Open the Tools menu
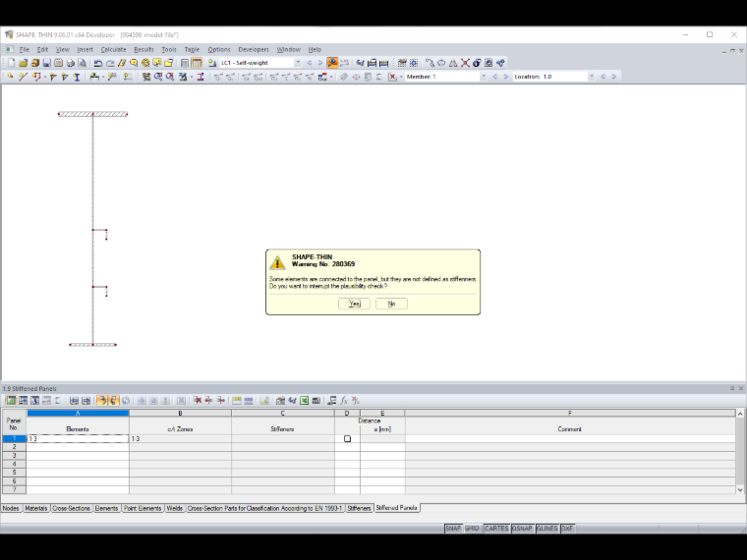The width and height of the screenshot is (747, 560). point(169,49)
